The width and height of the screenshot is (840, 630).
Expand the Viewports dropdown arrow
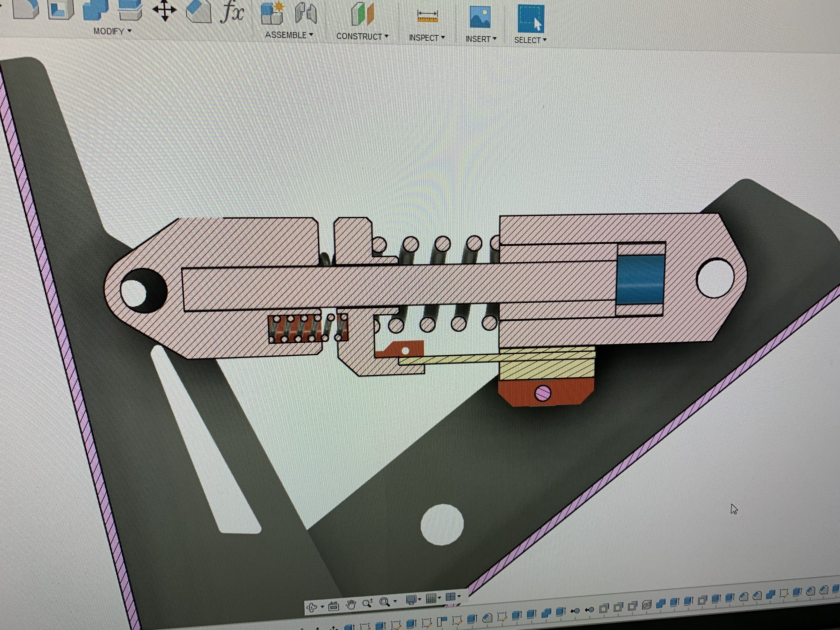[459, 596]
